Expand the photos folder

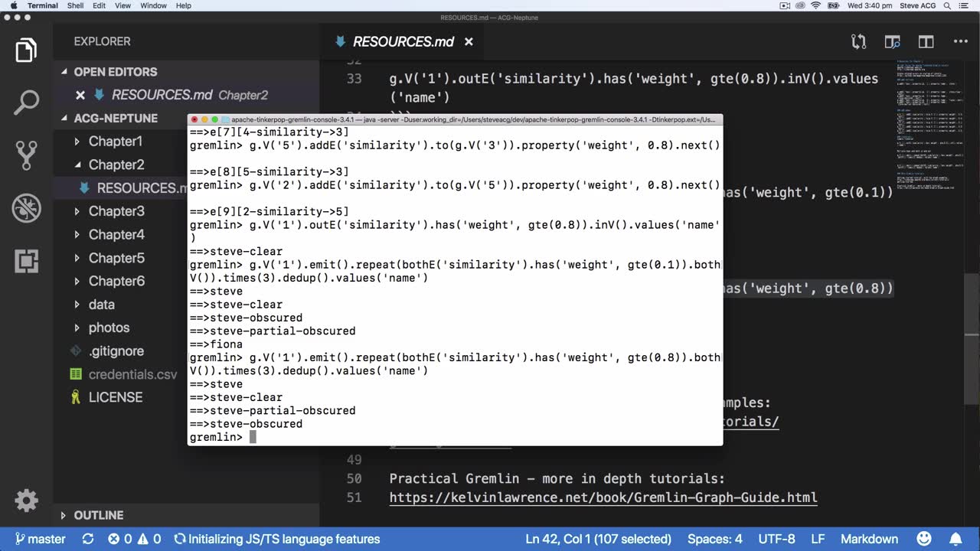(x=109, y=328)
